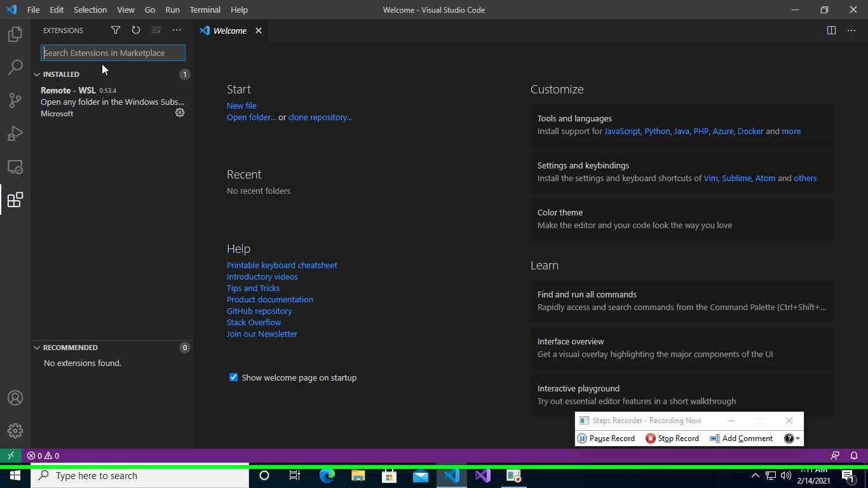Click the Vim keybindings link
The image size is (868, 488).
710,178
